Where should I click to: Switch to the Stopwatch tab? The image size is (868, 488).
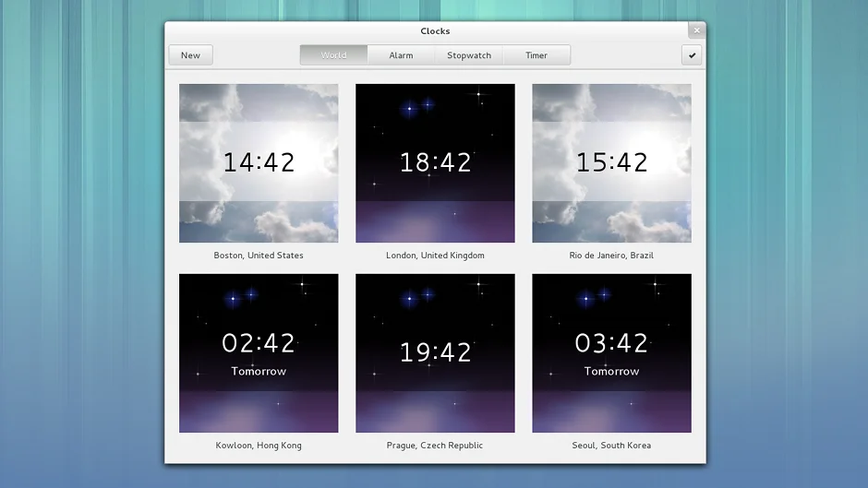pyautogui.click(x=469, y=55)
